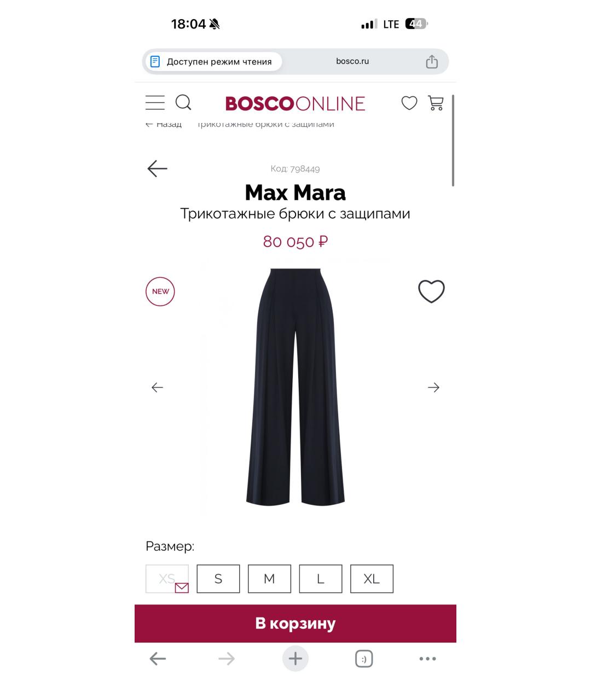Go back using arrow beside product code
591x700 pixels.
157,168
